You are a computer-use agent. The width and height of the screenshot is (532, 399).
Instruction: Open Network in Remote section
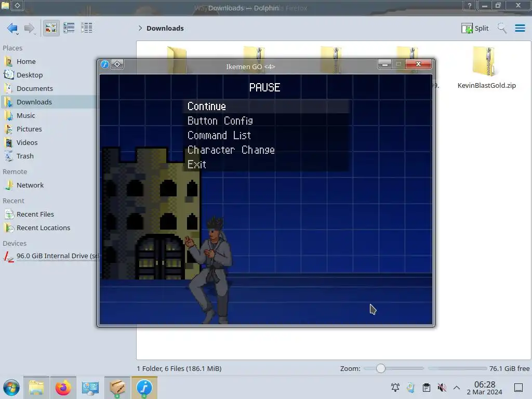click(x=30, y=185)
